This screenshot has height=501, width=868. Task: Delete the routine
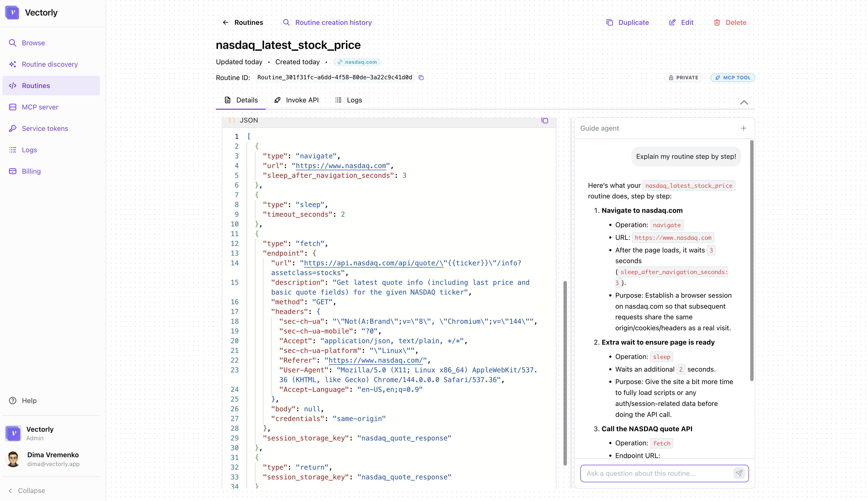[x=730, y=22]
